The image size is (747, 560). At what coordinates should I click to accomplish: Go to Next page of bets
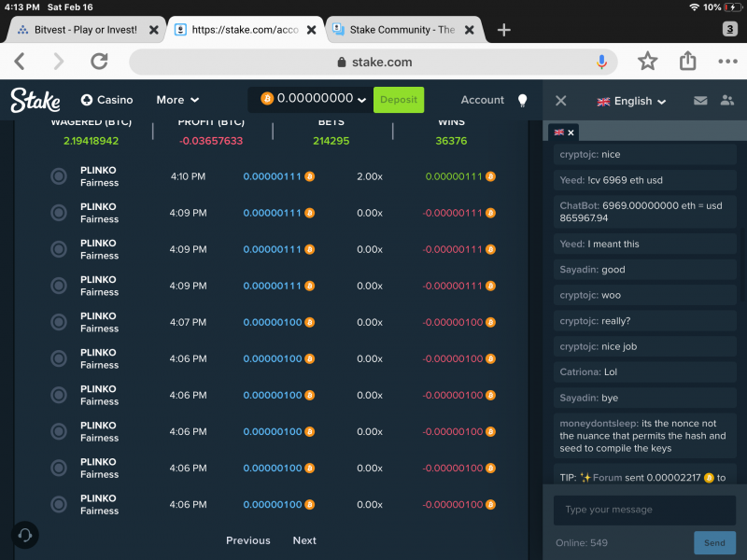(x=304, y=540)
